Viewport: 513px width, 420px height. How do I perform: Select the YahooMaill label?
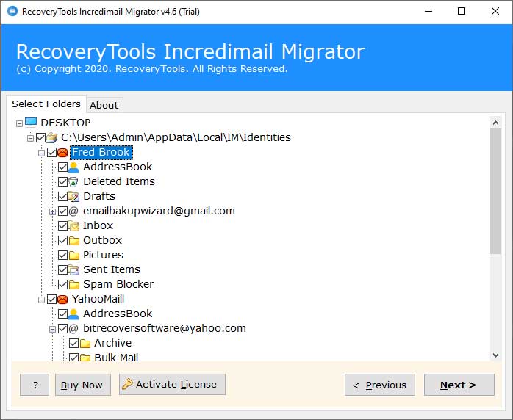click(98, 299)
